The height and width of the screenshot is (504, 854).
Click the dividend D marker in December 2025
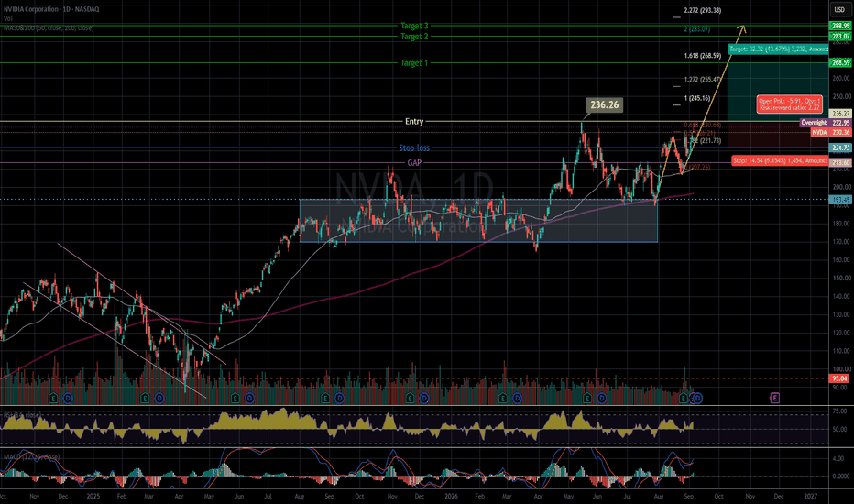[423, 399]
